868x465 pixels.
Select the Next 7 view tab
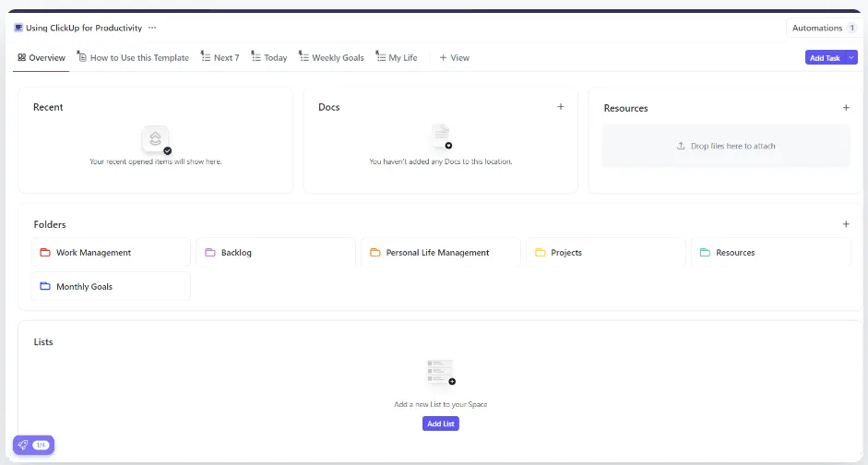click(220, 57)
